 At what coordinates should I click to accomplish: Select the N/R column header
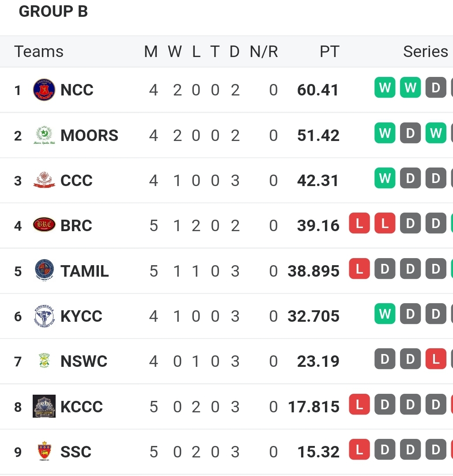264,52
